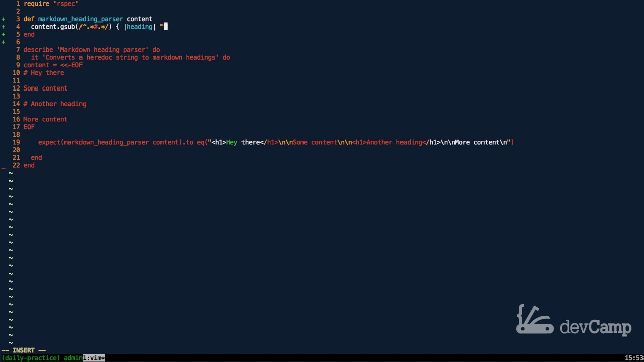Screen dimensions: 644x362
Task: Click the expect(markdown_heading_parser content) call
Action: (110, 142)
